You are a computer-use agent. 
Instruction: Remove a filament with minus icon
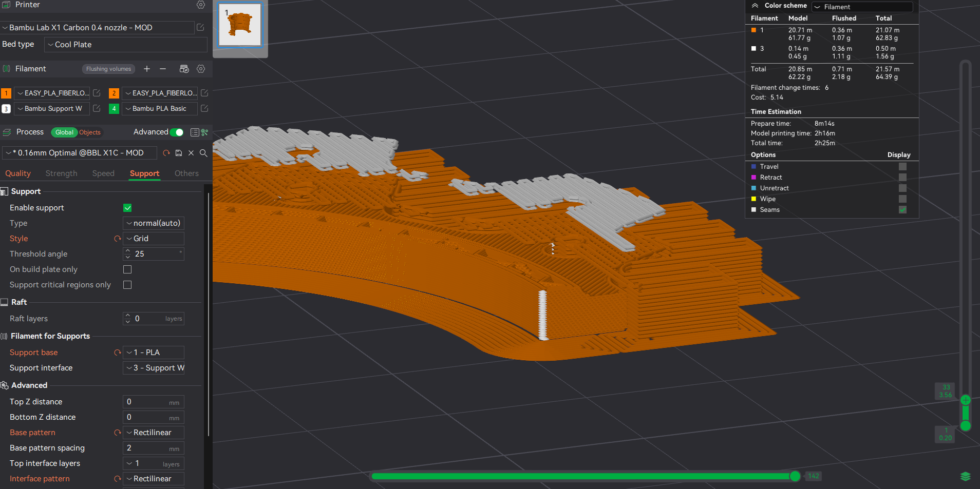pos(163,69)
